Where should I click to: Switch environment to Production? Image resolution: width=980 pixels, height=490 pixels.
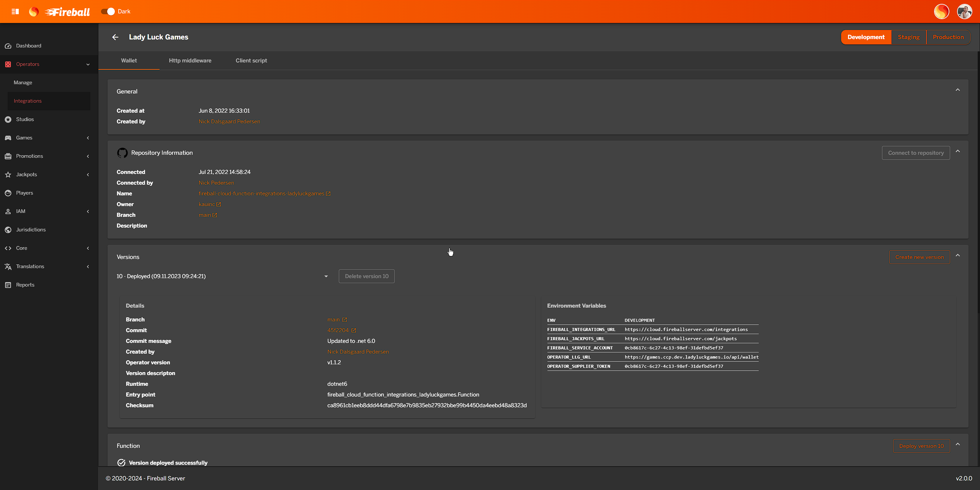[948, 37]
